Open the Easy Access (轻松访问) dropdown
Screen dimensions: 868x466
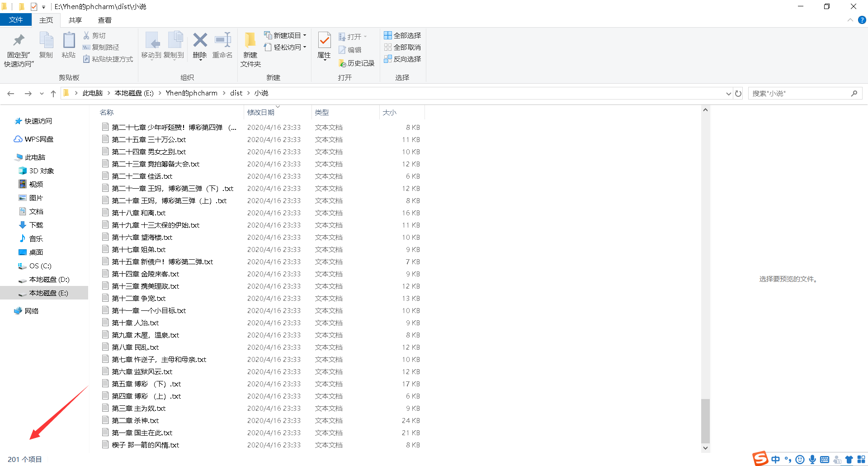click(285, 47)
